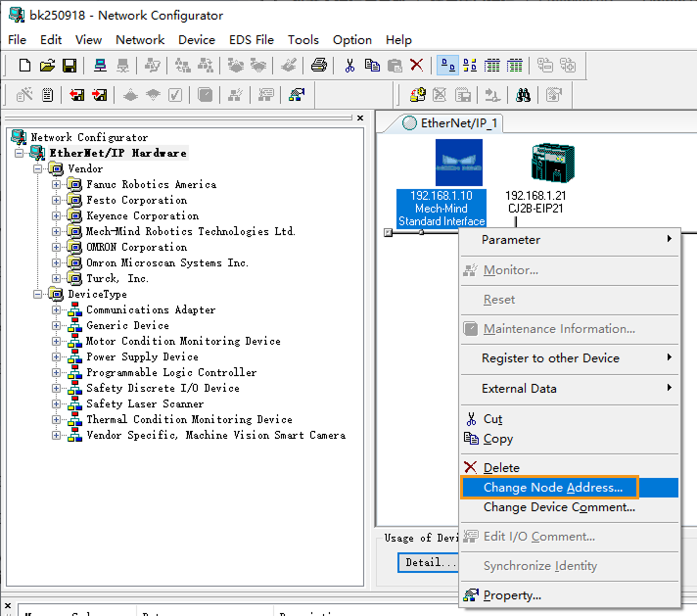Expand the Fanuc Robotics America node

[56, 184]
